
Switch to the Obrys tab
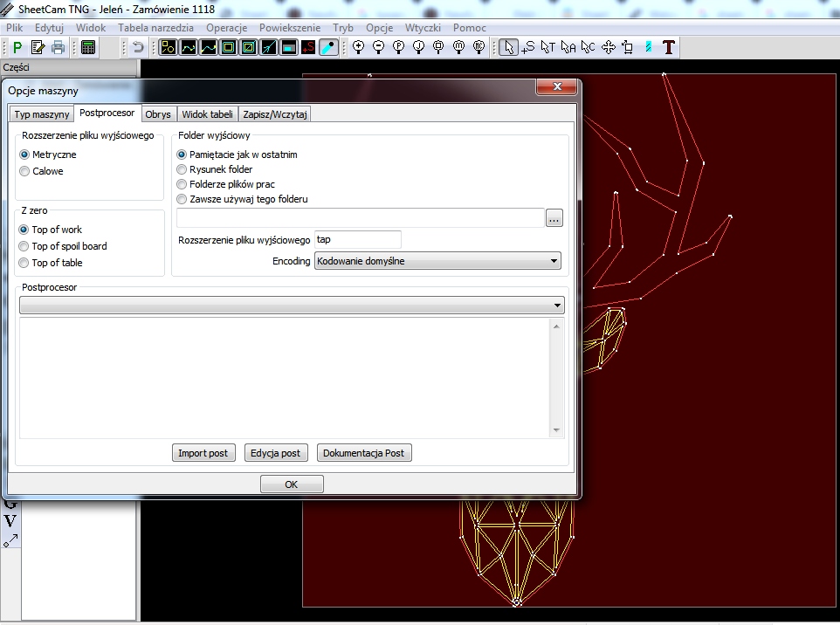pyautogui.click(x=158, y=114)
